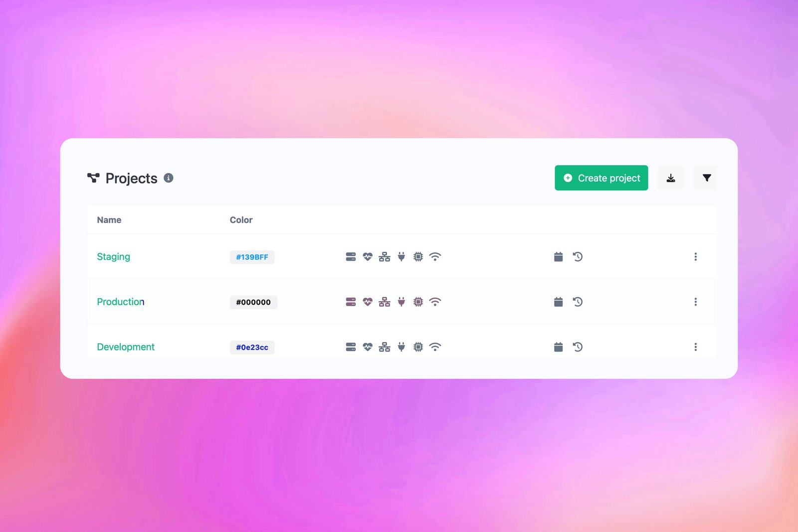Open plug icon in Production row
798x532 pixels.
click(x=401, y=302)
